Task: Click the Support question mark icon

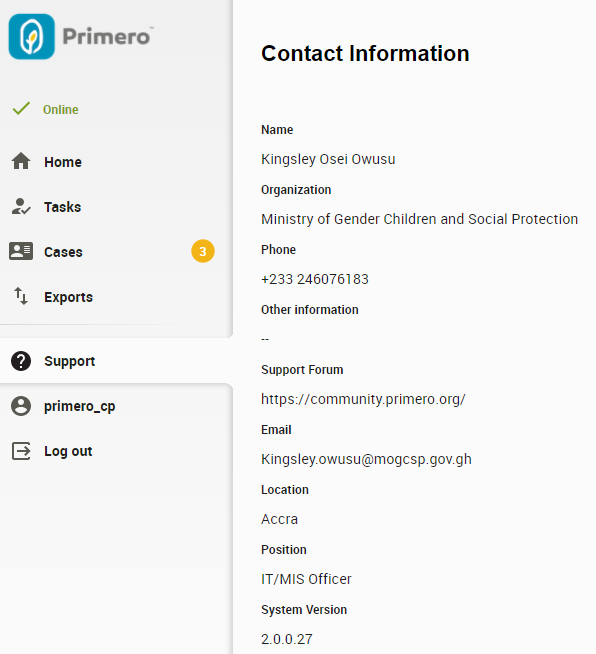Action: [x=21, y=361]
